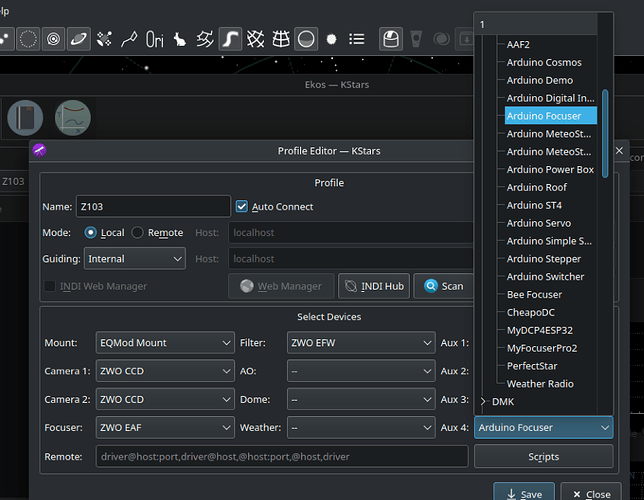Save the profile
This screenshot has width=644, height=500.
(524, 493)
